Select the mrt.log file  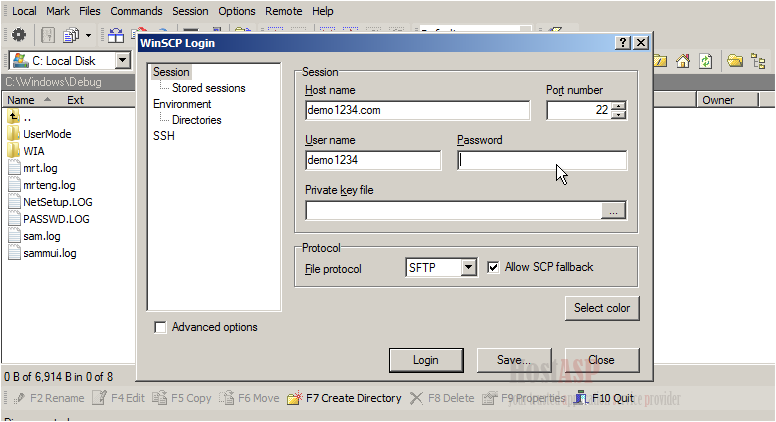click(33, 168)
